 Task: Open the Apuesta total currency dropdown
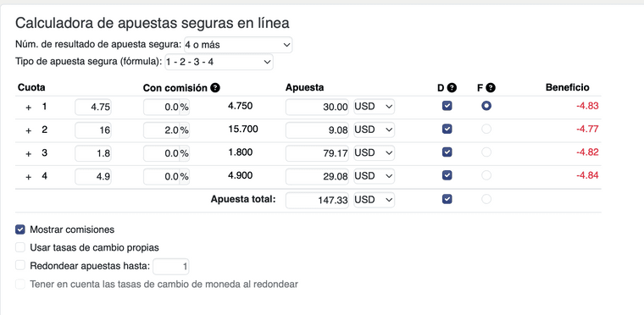click(374, 200)
